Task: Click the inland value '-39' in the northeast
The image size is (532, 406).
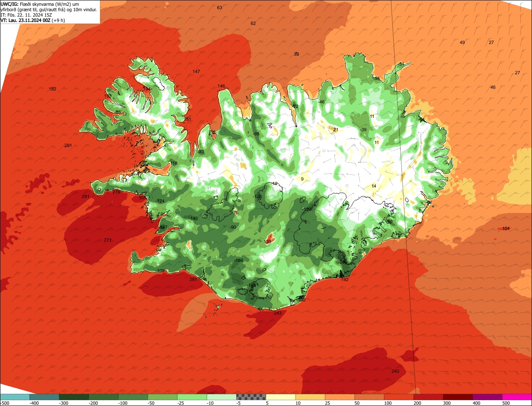Action: pos(363,130)
